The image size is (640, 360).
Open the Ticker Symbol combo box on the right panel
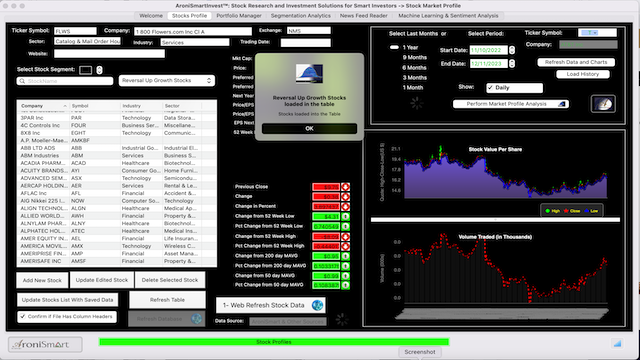tap(597, 33)
